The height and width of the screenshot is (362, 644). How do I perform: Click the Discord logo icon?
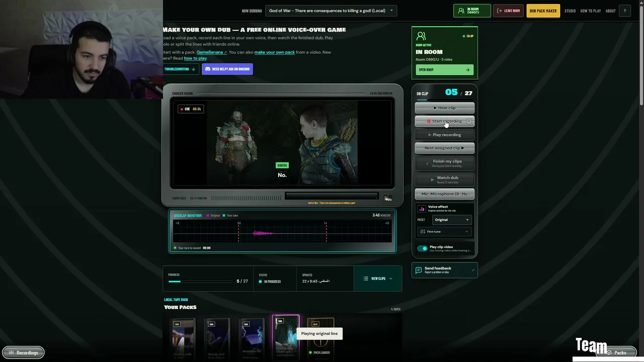pyautogui.click(x=208, y=69)
